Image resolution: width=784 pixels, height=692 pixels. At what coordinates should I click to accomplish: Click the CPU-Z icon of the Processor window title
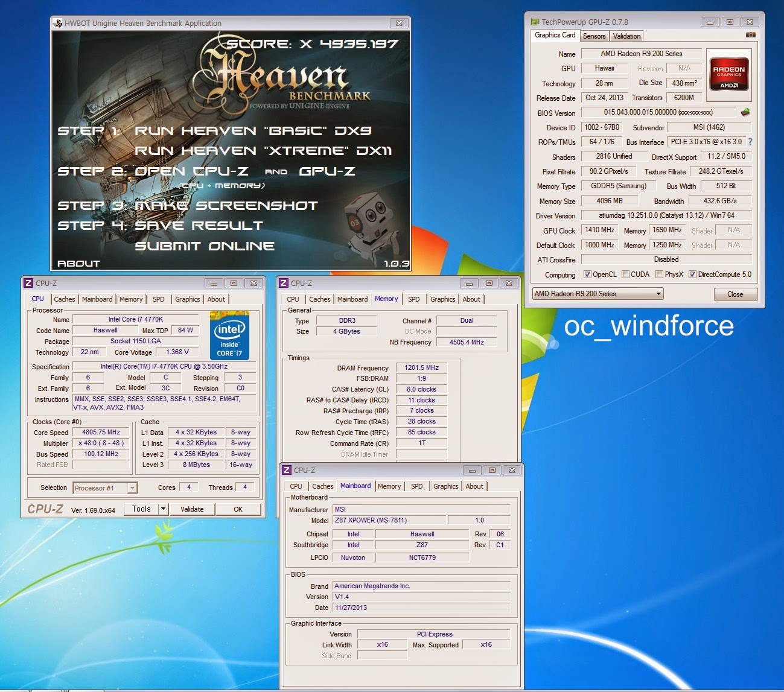[28, 283]
